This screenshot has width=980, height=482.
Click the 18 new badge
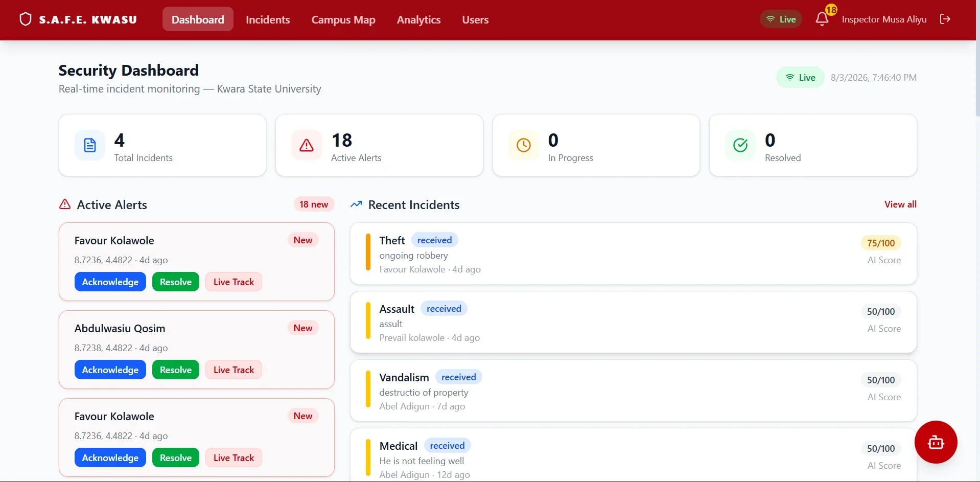tap(314, 204)
